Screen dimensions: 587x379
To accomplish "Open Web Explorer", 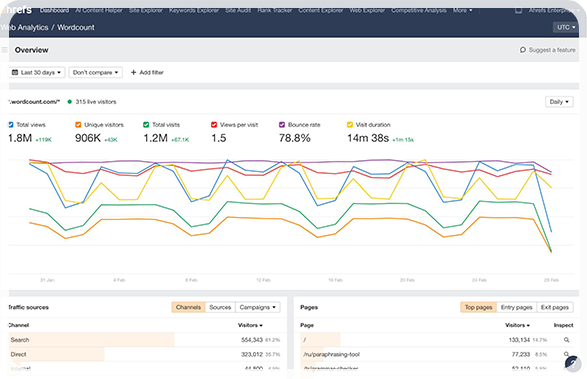I will pos(367,10).
